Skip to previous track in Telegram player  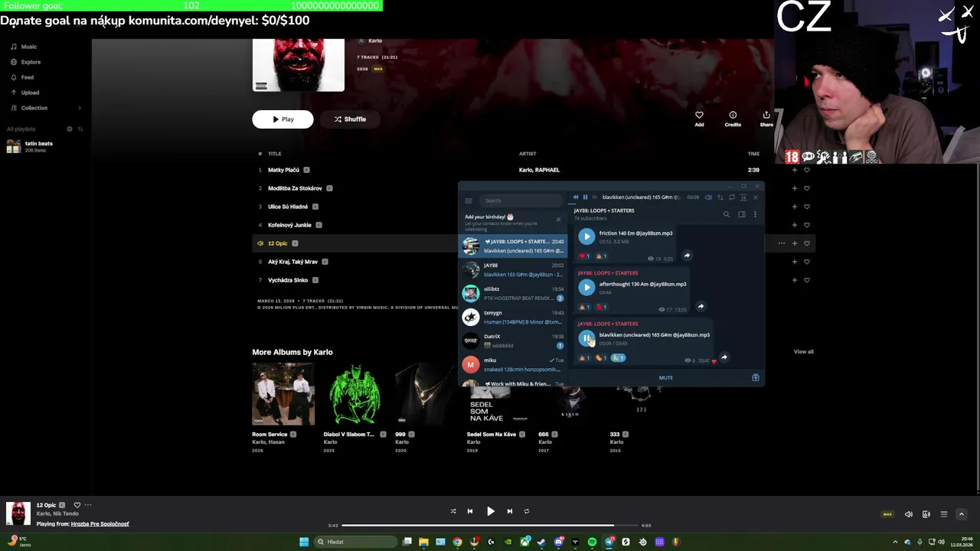[x=576, y=197]
